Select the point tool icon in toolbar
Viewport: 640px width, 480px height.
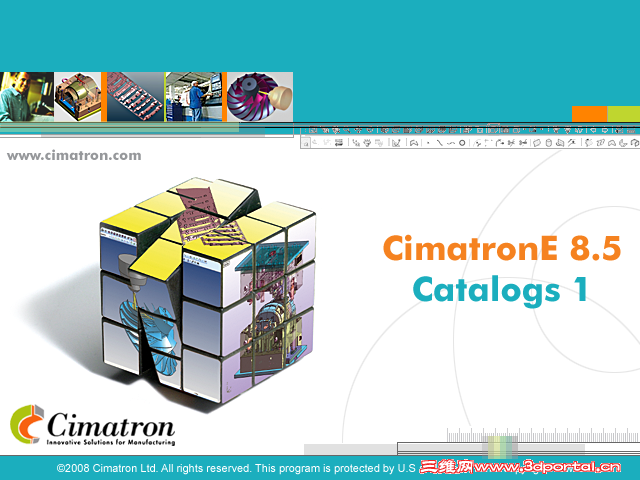tap(428, 143)
